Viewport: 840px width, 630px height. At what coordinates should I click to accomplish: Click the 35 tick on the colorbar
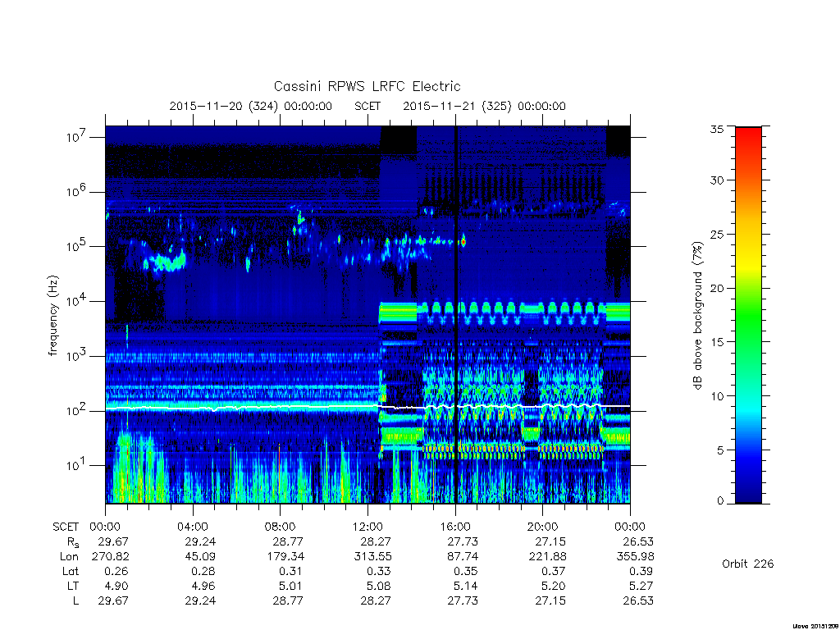(717, 129)
